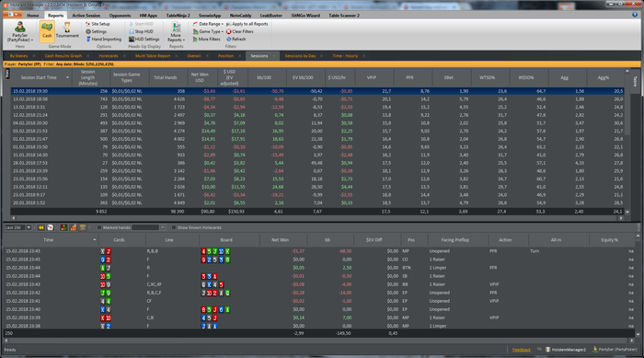Open Time column dropdown in hands grid
The image size is (644, 358).
tap(95, 240)
